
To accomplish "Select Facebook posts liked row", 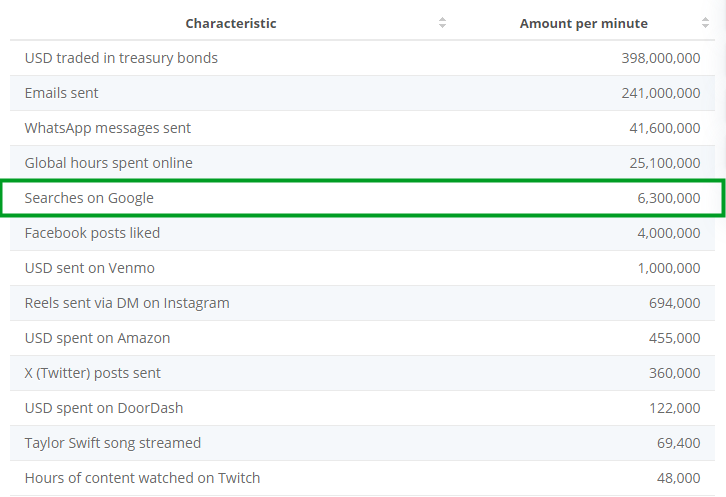I will 363,233.
